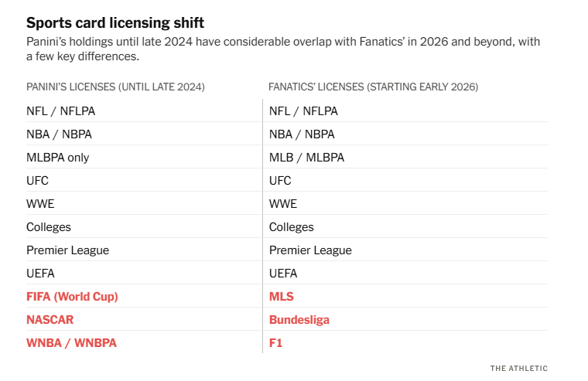Click the red "WNBA / WNBPA" entry

pos(71,342)
